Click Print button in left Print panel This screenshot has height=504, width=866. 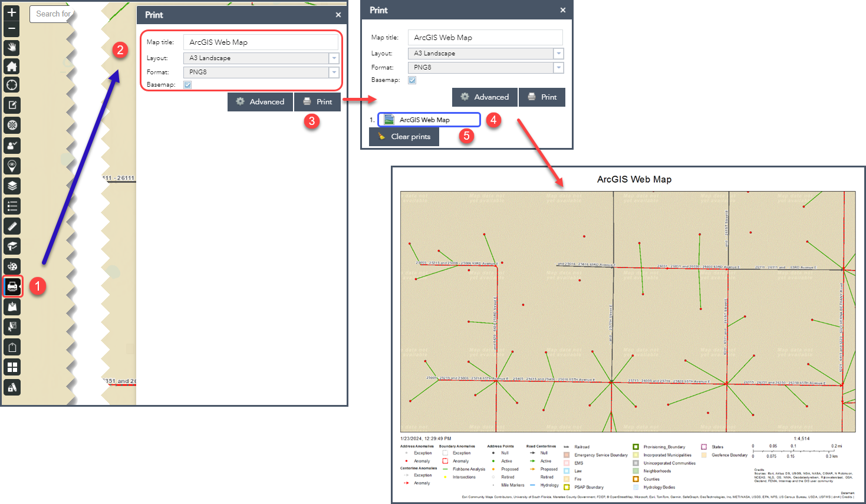pyautogui.click(x=317, y=102)
